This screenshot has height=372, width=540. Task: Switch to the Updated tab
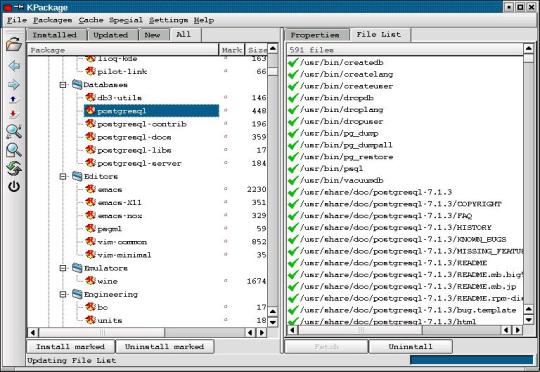tap(113, 35)
